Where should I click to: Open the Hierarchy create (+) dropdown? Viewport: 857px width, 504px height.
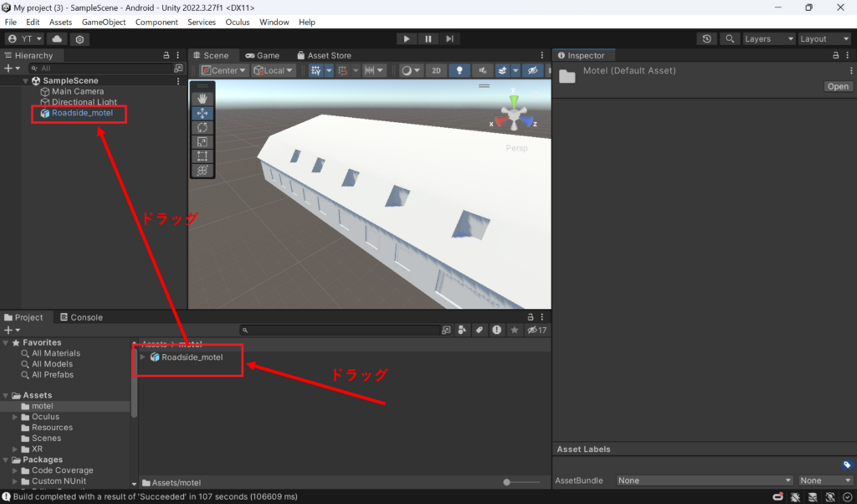coord(12,68)
